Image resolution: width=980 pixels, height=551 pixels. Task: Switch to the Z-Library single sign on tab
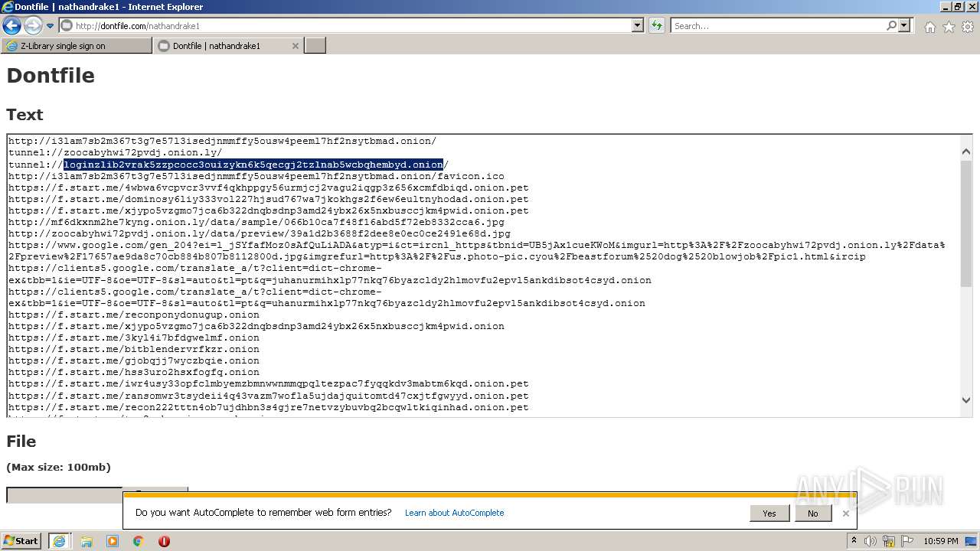tap(77, 46)
